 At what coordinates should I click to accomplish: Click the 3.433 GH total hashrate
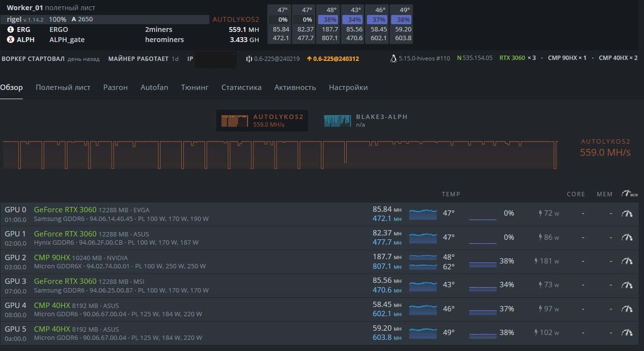[245, 40]
